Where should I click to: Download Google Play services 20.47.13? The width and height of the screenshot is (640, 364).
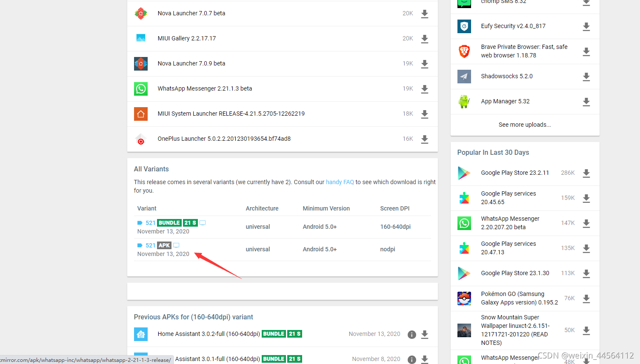coord(586,249)
